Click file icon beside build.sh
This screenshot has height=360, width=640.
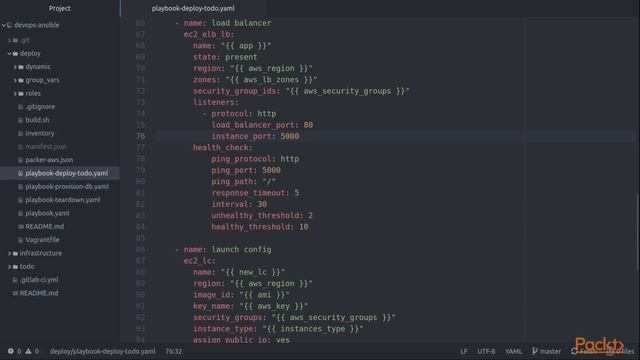pyautogui.click(x=20, y=120)
